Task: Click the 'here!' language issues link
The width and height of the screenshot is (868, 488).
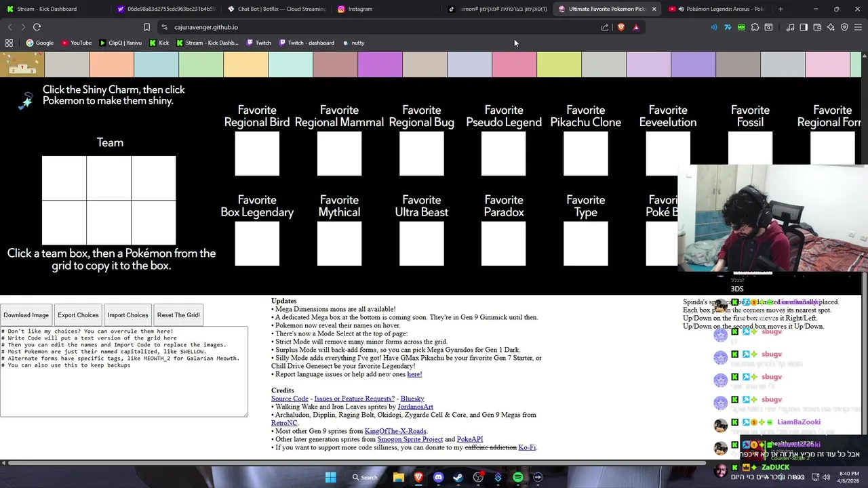Action: click(x=414, y=374)
